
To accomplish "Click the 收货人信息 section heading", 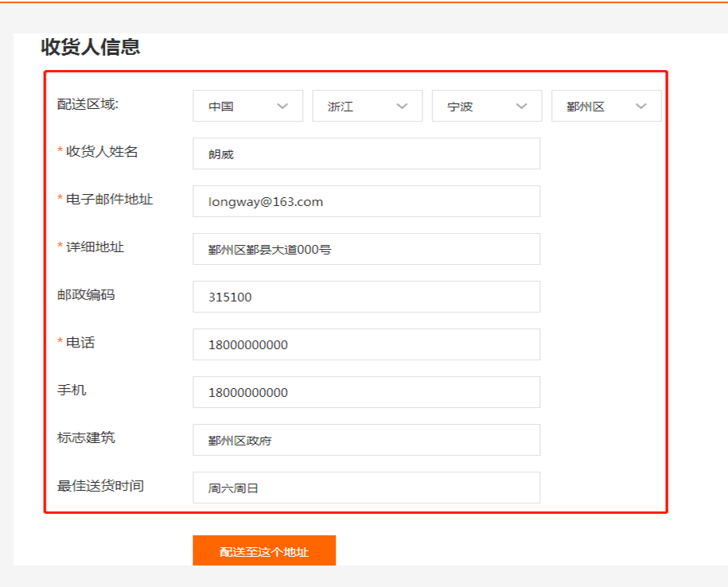I will [x=91, y=47].
